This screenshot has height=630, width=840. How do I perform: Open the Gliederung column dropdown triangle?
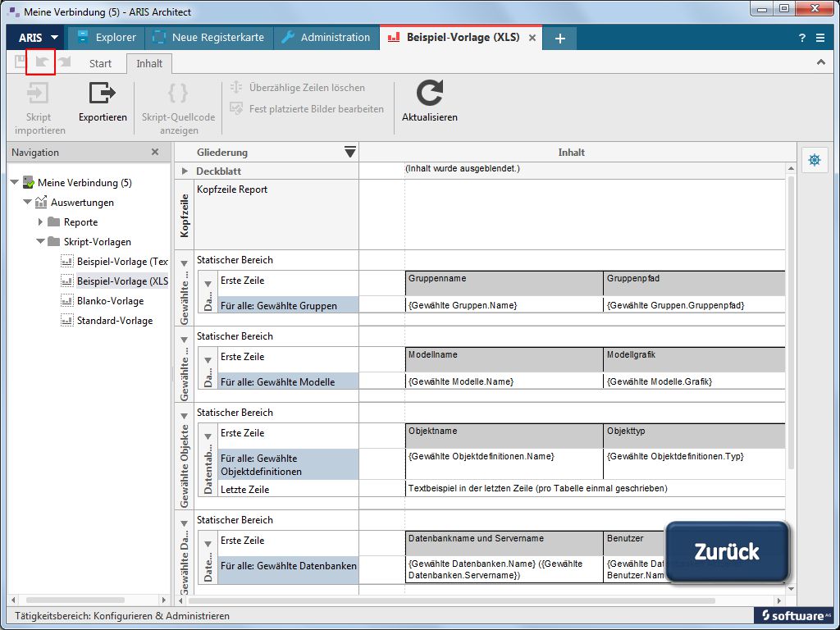click(350, 152)
